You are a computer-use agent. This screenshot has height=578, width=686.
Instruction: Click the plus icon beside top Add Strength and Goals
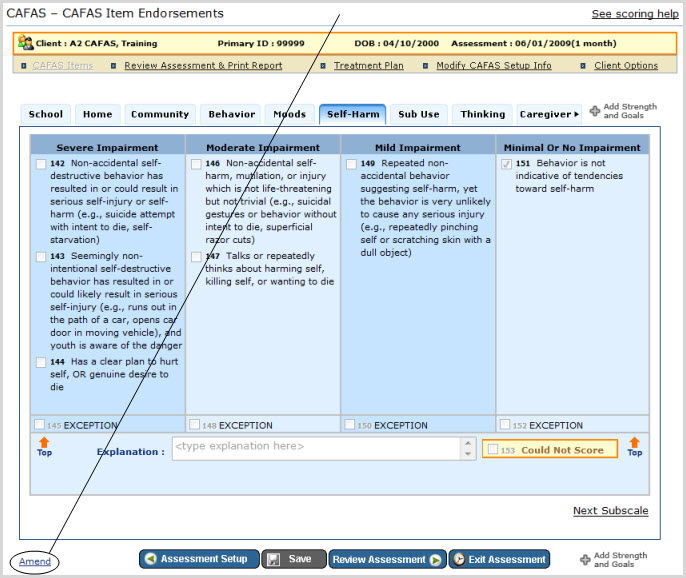click(595, 111)
